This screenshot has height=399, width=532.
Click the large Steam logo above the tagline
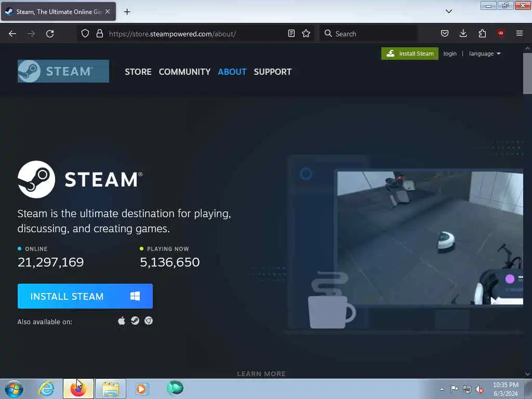click(x=80, y=179)
